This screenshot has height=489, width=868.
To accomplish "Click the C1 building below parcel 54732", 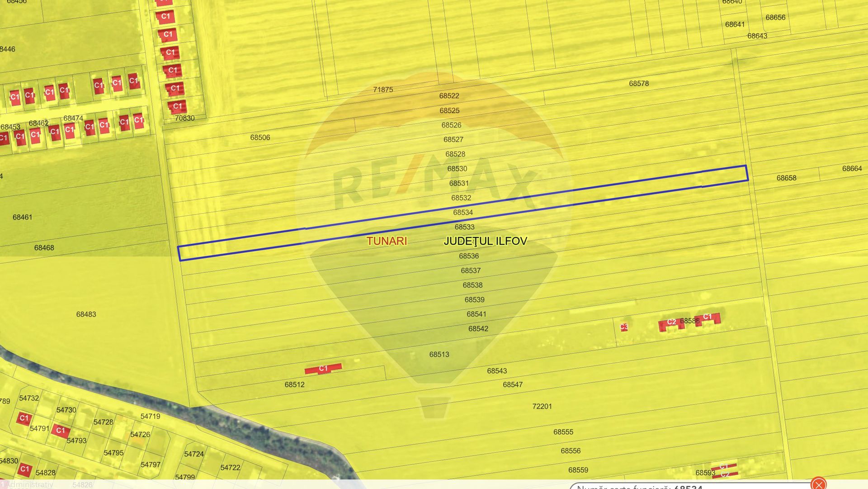I will pyautogui.click(x=24, y=418).
